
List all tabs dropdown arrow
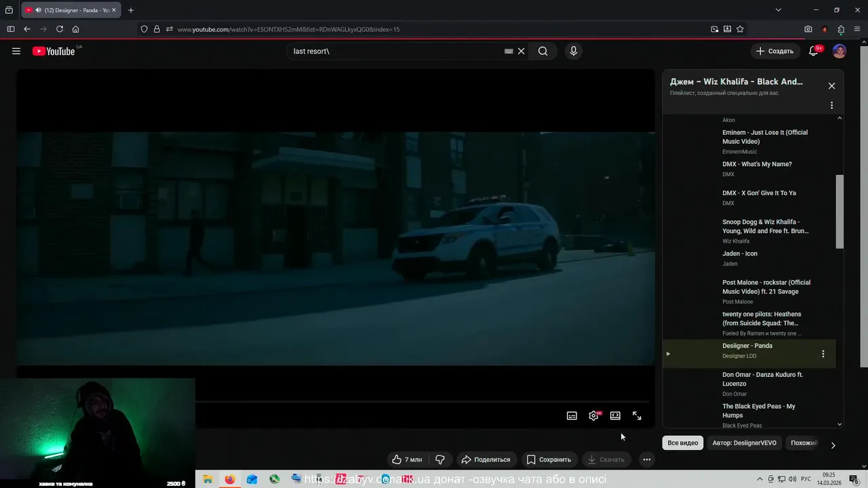(x=778, y=10)
